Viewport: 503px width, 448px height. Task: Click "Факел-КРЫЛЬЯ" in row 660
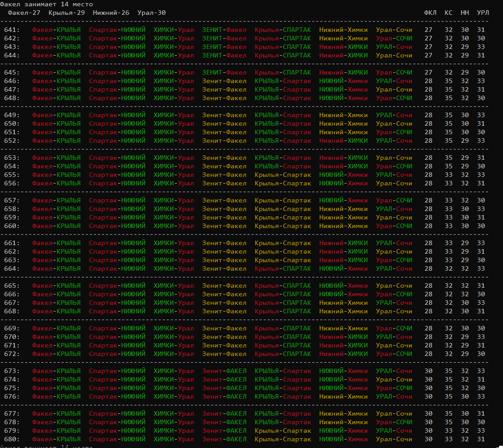pyautogui.click(x=57, y=226)
